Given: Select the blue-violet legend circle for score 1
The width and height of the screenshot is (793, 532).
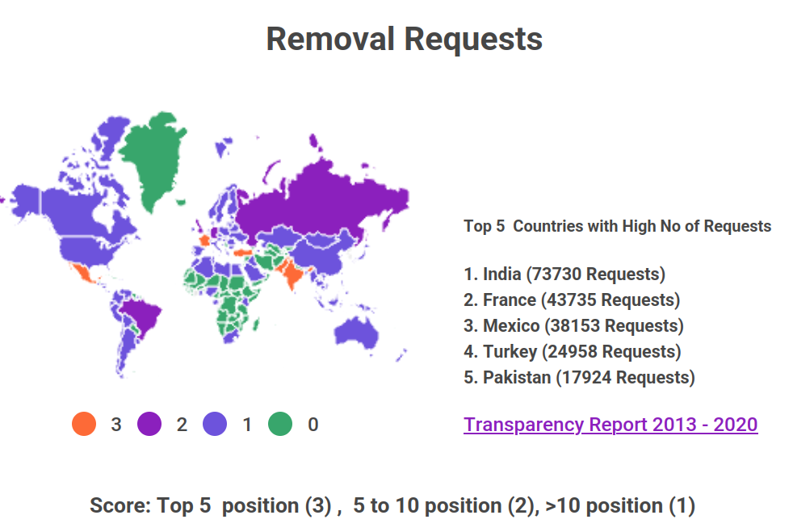Looking at the screenshot, I should [x=215, y=424].
